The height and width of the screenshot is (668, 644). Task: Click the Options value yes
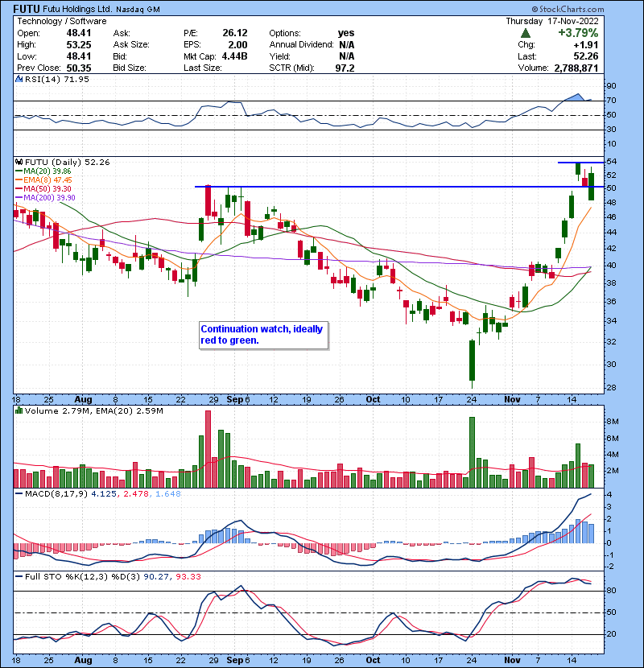(346, 33)
